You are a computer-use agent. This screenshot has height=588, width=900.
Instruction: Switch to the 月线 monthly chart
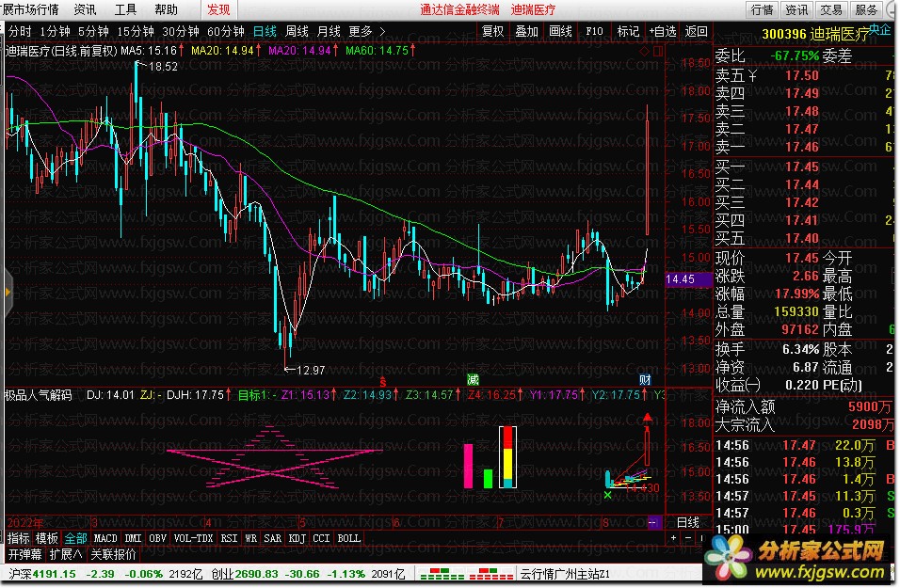pos(329,32)
